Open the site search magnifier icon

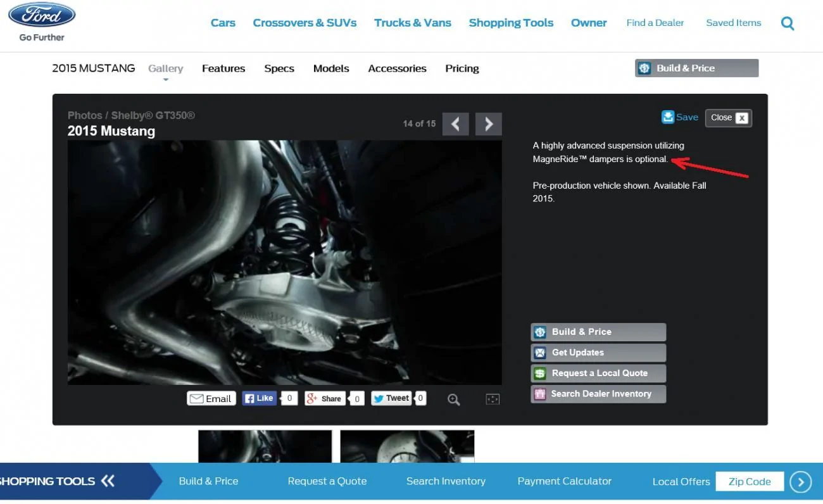tap(788, 23)
